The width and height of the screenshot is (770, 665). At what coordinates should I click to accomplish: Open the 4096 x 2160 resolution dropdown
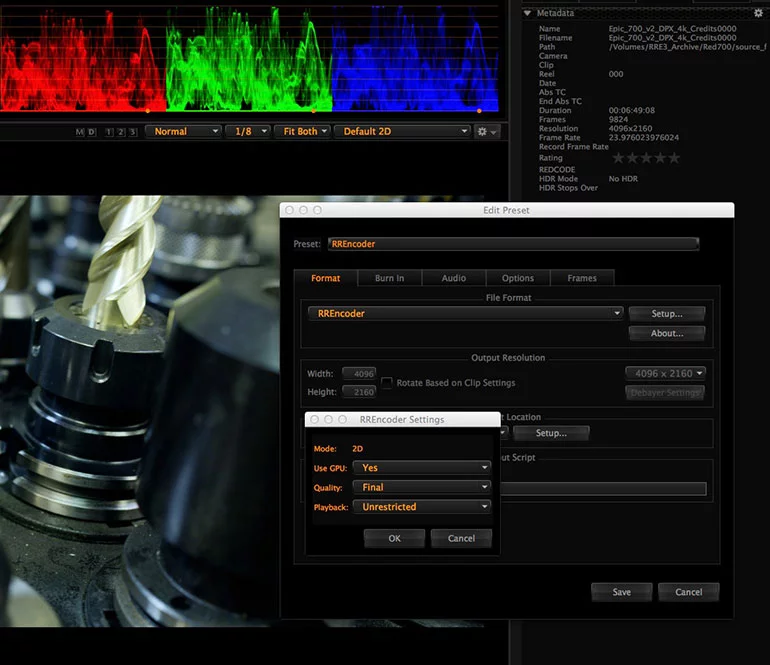(x=665, y=374)
